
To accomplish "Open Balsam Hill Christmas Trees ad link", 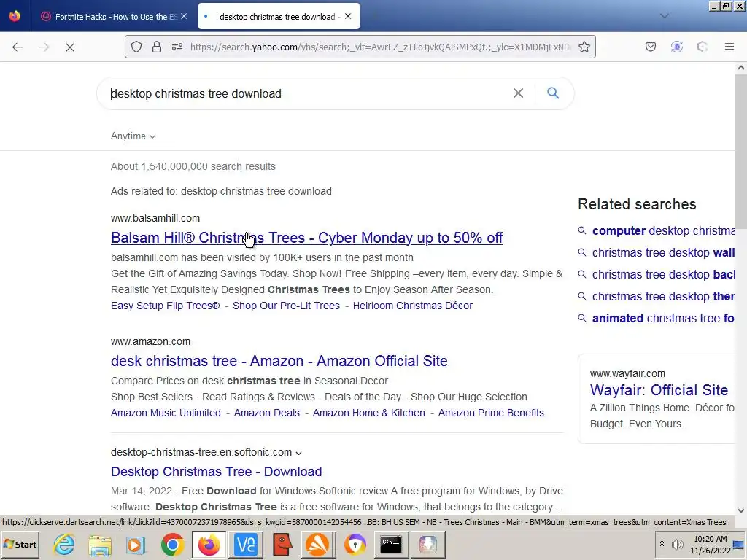I will (307, 238).
